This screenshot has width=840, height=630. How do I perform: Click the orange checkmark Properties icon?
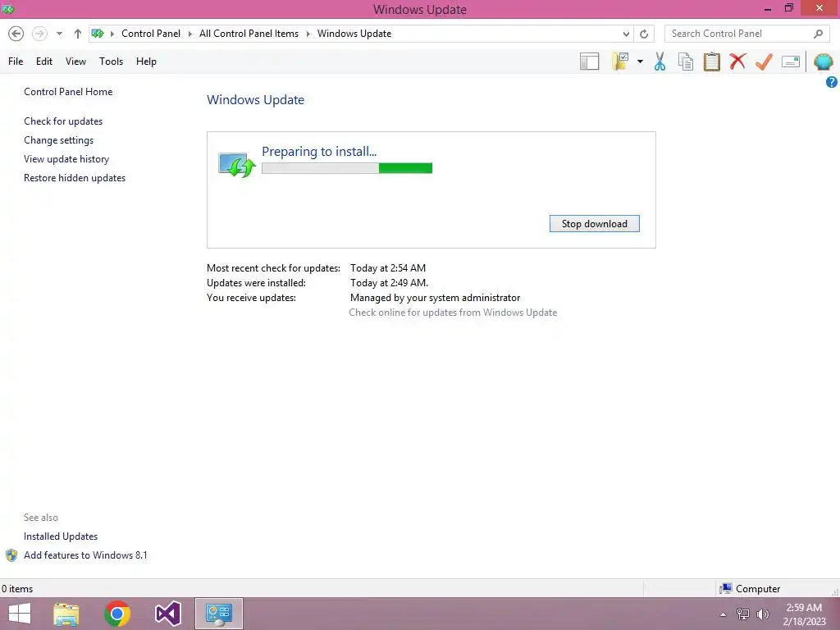[x=764, y=62]
